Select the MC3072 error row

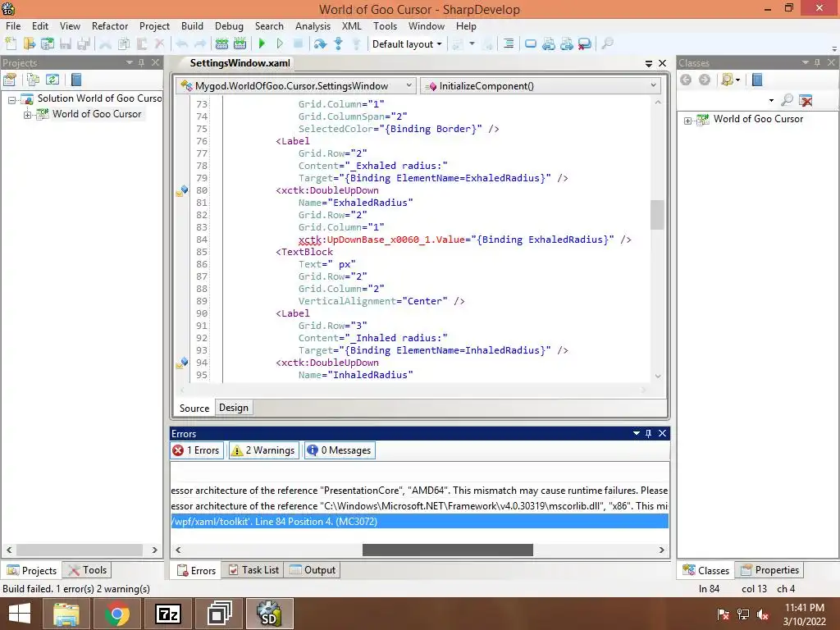(419, 521)
